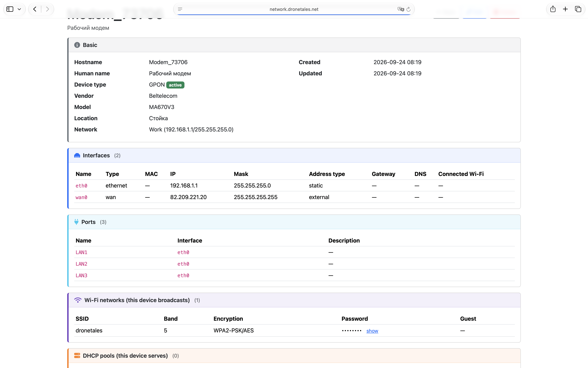Click the Vendor value Beltelecom

[x=163, y=96]
